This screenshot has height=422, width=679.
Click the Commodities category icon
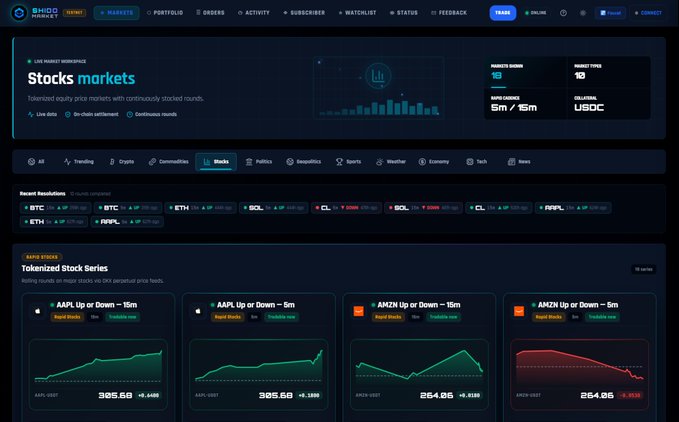(152, 162)
